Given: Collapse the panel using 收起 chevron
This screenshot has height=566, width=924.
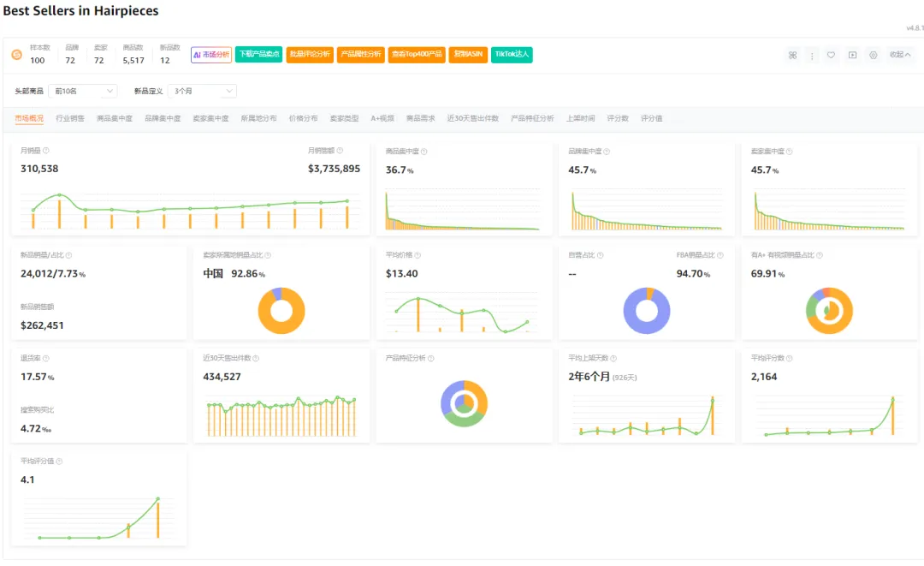Looking at the screenshot, I should (x=900, y=55).
